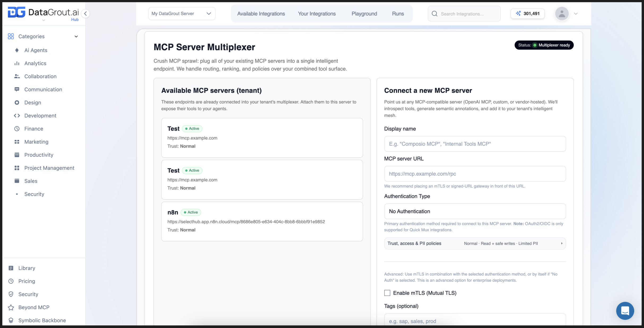644x328 pixels.
Task: Click the Security shield icon in bottom menu
Action: pos(11,294)
